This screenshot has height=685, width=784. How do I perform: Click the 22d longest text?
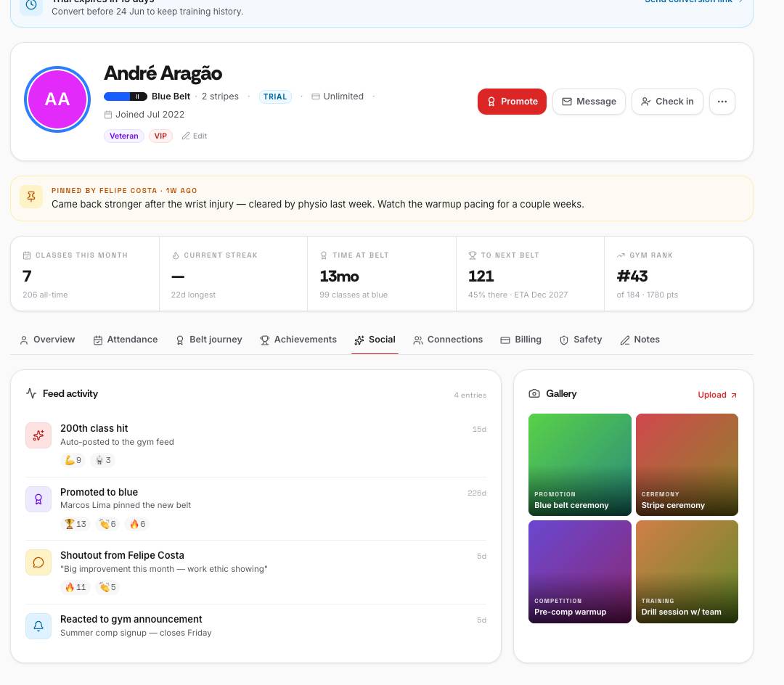(x=193, y=295)
